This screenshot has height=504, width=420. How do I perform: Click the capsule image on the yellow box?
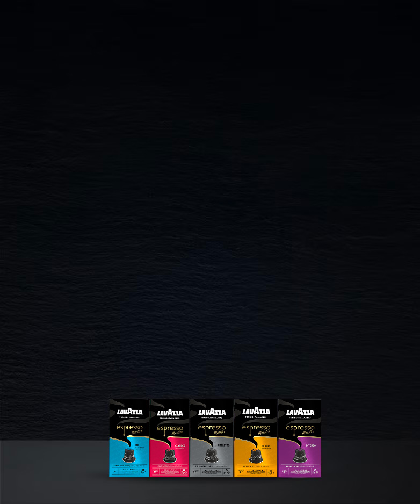pos(255,455)
